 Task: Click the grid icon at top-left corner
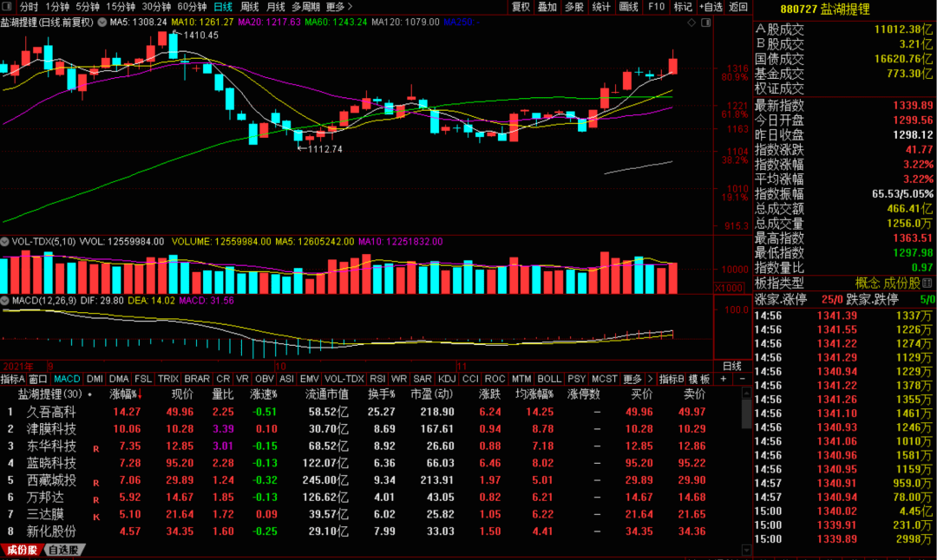pos(9,7)
